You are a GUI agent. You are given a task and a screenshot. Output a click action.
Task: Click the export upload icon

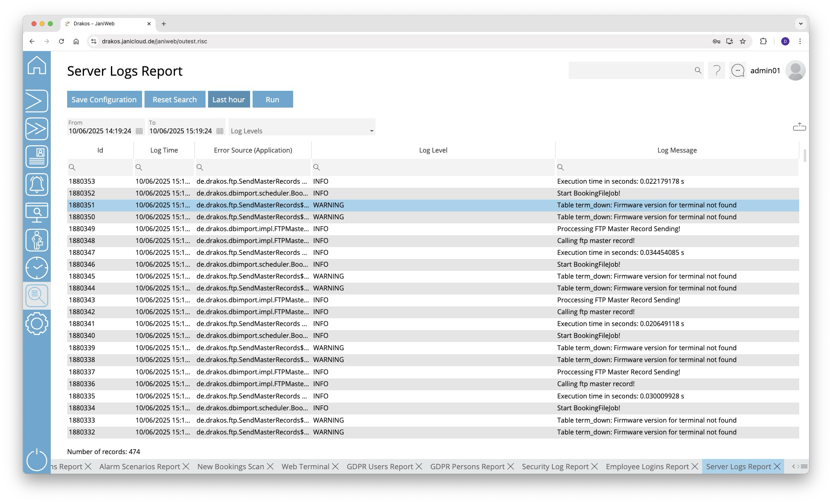point(799,127)
